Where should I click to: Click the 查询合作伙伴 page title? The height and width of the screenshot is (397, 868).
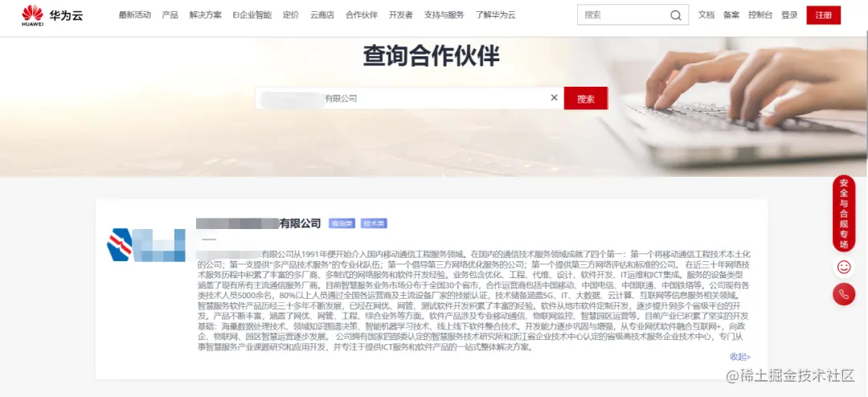click(x=432, y=56)
